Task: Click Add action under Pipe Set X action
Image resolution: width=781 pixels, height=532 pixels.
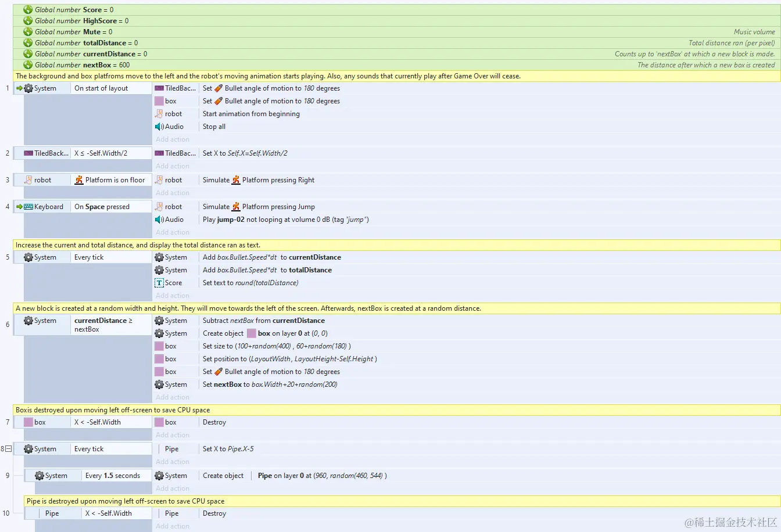Action: click(x=173, y=462)
